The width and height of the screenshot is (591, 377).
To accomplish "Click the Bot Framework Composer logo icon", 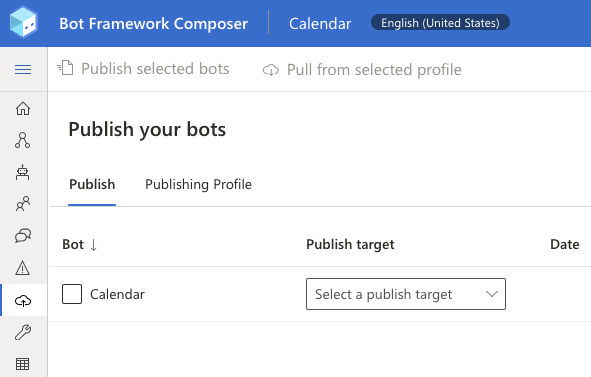I will (23, 22).
